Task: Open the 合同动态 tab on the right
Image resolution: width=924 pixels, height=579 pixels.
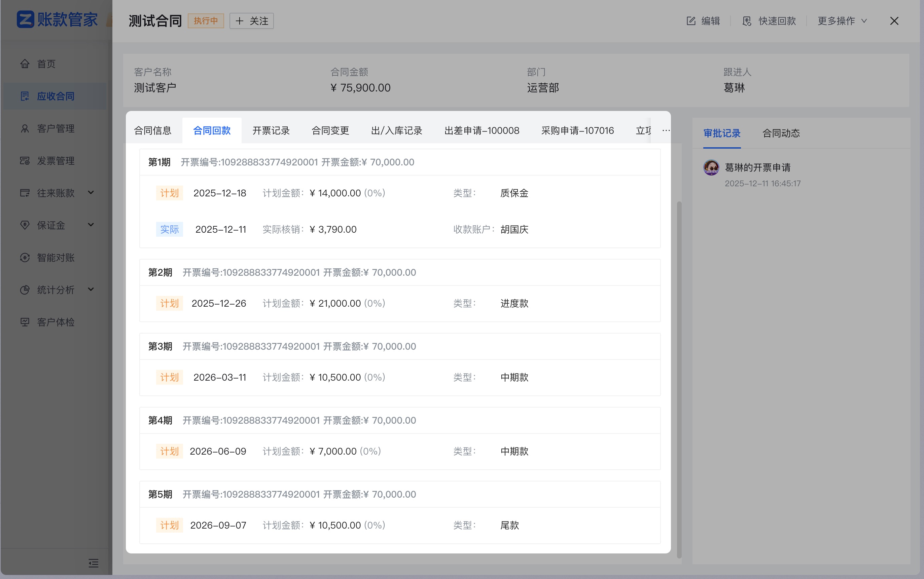Action: pos(780,133)
